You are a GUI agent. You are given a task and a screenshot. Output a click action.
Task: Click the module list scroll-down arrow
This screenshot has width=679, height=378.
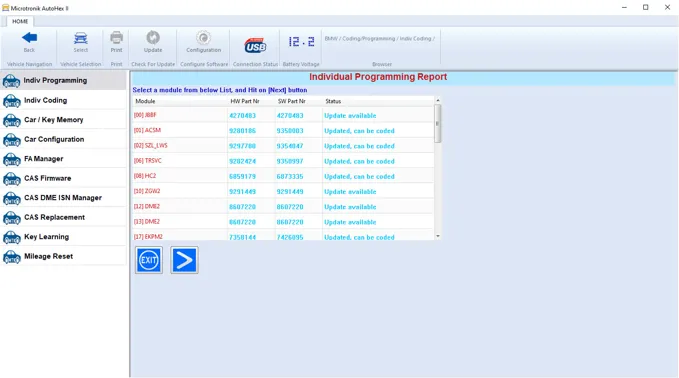[x=438, y=236]
